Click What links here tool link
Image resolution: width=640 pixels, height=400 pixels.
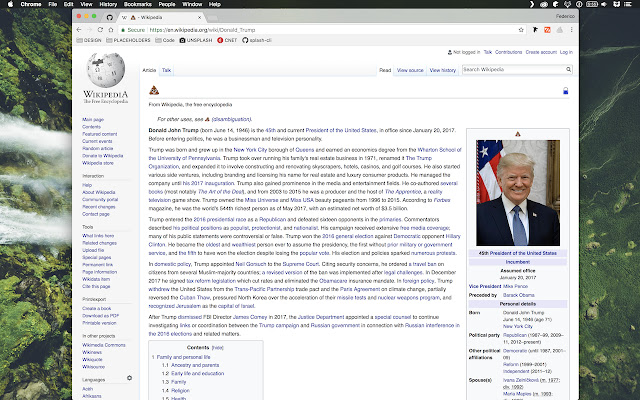[98, 236]
